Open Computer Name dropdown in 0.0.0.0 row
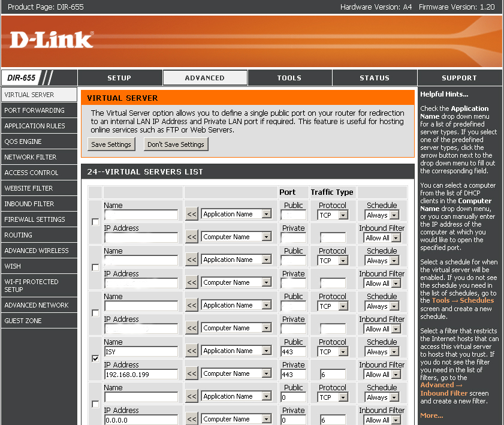 coord(236,419)
